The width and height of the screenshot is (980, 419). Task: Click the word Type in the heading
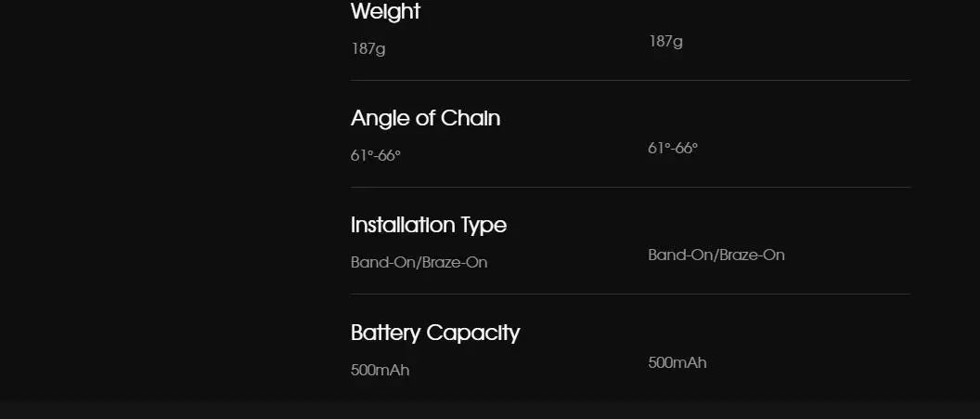coord(484,226)
